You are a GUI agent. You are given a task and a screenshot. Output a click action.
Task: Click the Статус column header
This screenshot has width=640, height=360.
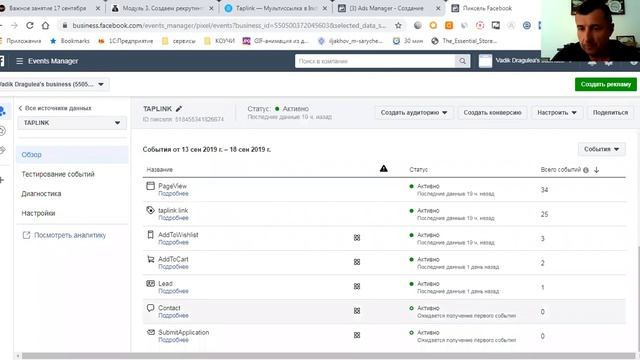pyautogui.click(x=418, y=169)
